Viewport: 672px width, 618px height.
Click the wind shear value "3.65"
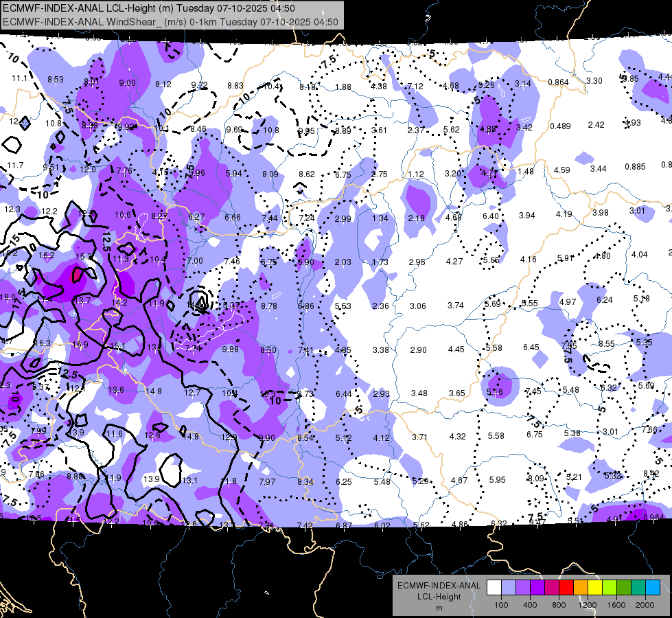tap(457, 393)
